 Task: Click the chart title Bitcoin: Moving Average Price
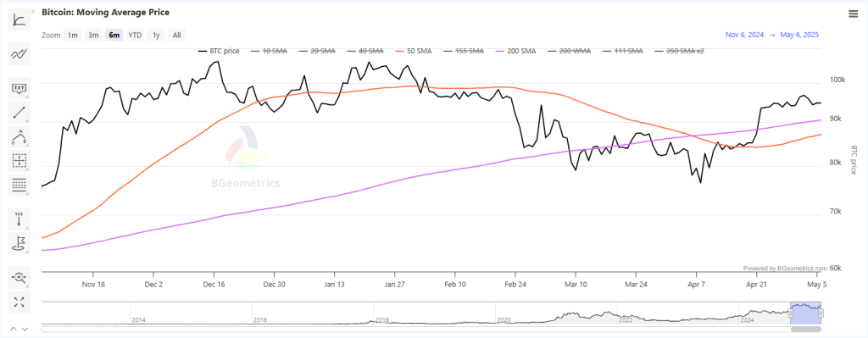tap(106, 12)
